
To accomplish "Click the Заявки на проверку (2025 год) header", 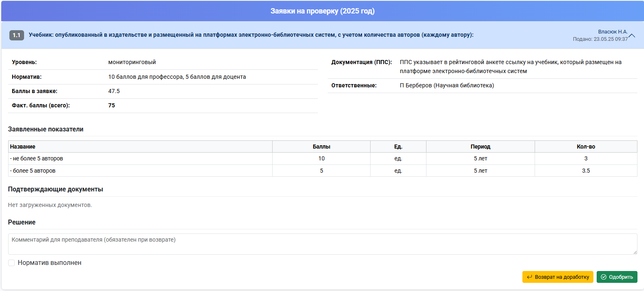I will click(322, 11).
